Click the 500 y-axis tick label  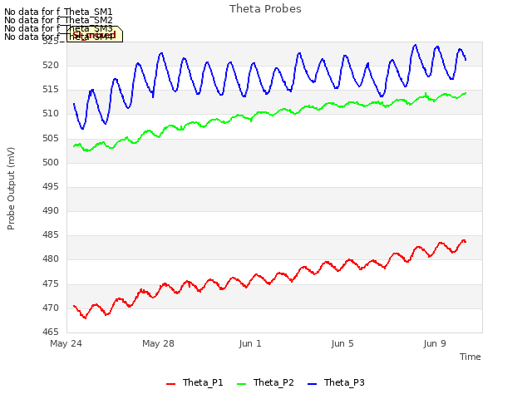(x=51, y=163)
